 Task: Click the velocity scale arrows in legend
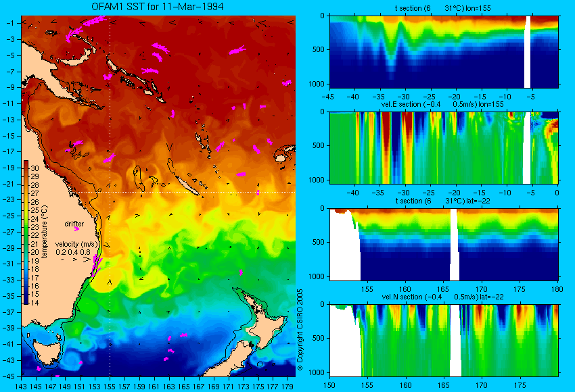click(x=76, y=260)
